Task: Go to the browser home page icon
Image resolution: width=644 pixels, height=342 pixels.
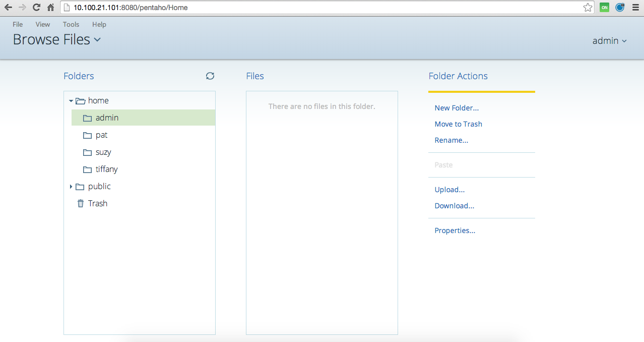Action: pos(50,8)
